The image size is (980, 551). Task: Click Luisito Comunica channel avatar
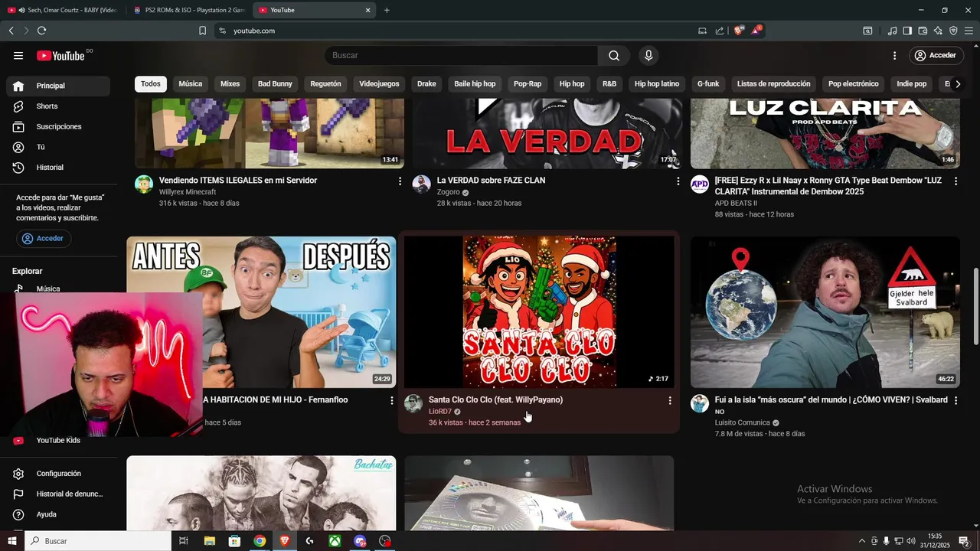[x=700, y=403]
